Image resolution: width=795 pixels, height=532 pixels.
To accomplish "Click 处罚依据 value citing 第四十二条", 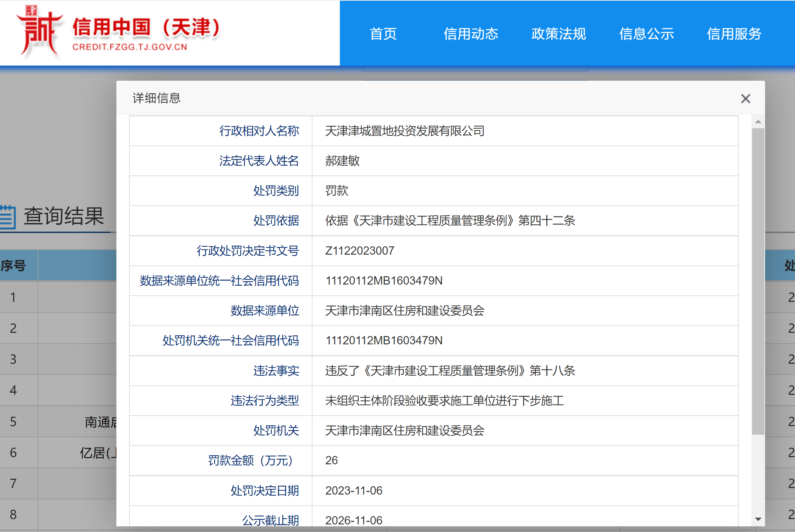I will pos(450,220).
